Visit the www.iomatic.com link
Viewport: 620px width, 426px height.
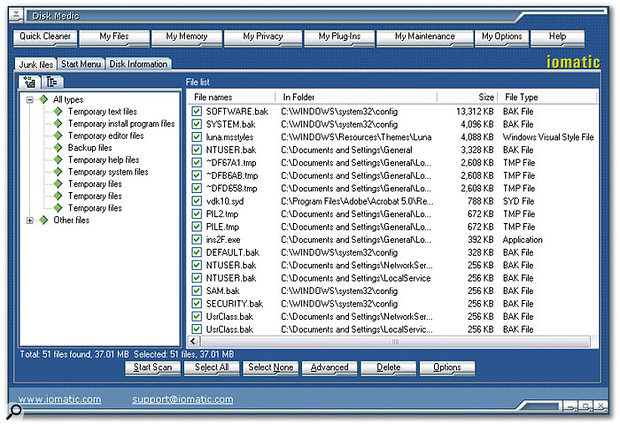(59, 399)
